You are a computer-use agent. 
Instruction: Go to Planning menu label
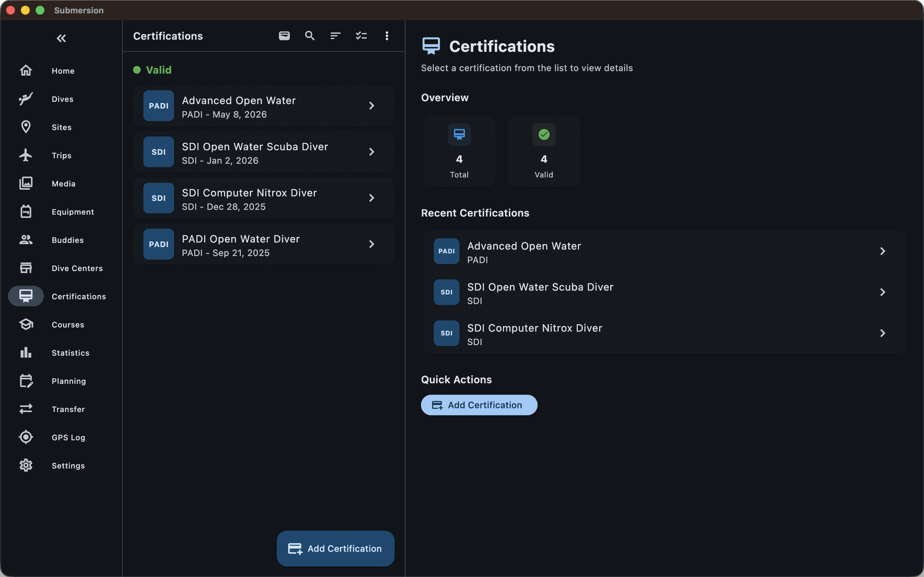(x=69, y=381)
